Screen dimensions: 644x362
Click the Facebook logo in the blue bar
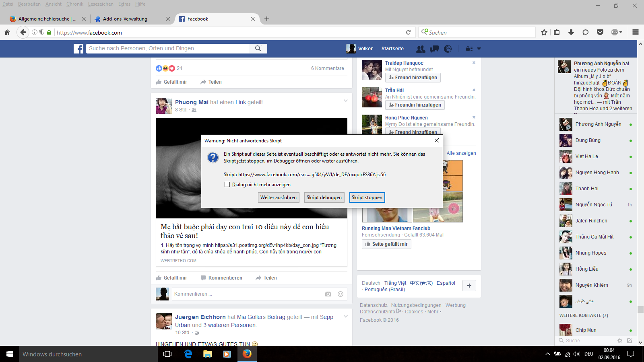(x=78, y=49)
